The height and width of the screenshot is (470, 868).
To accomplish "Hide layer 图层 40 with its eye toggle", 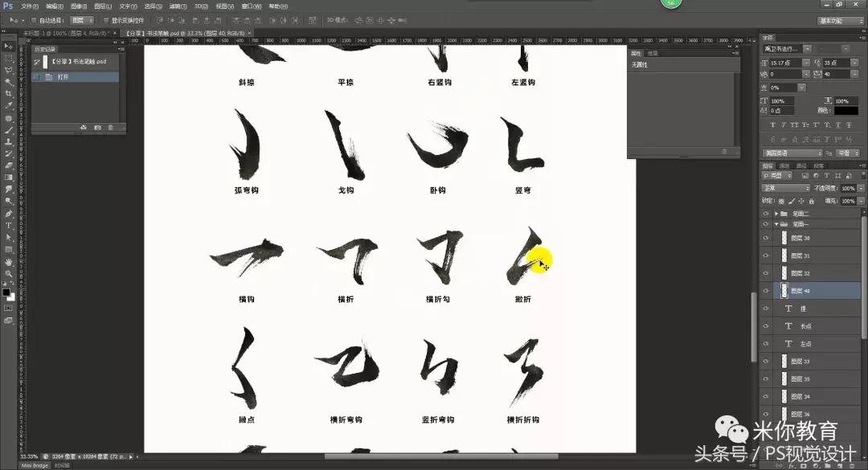I will pyautogui.click(x=764, y=289).
